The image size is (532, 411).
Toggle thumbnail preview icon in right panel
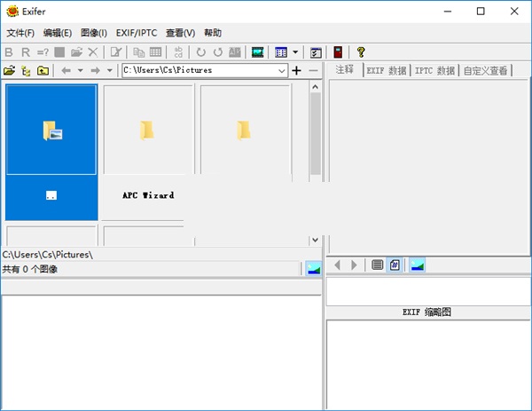417,265
